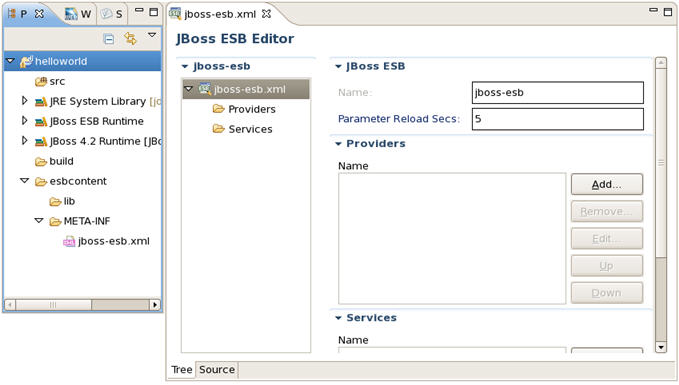Image resolution: width=679 pixels, height=385 pixels.
Task: Select Providers folder in editor tree
Action: (252, 109)
